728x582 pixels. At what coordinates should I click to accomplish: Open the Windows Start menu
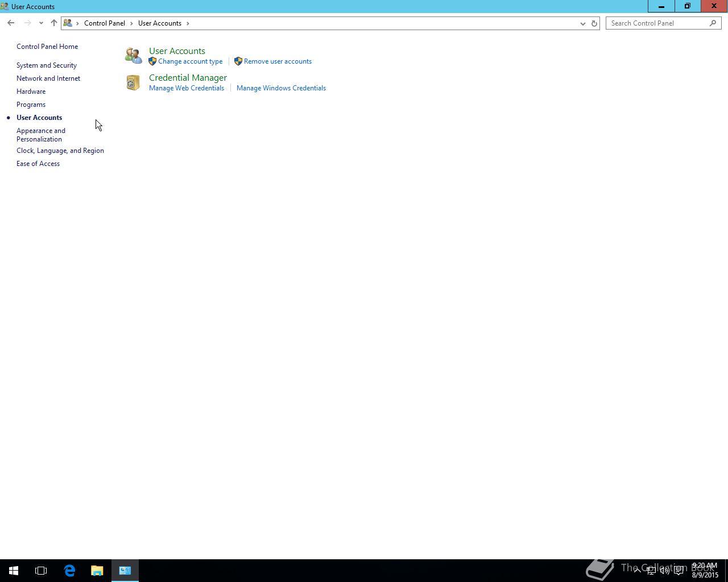[14, 571]
